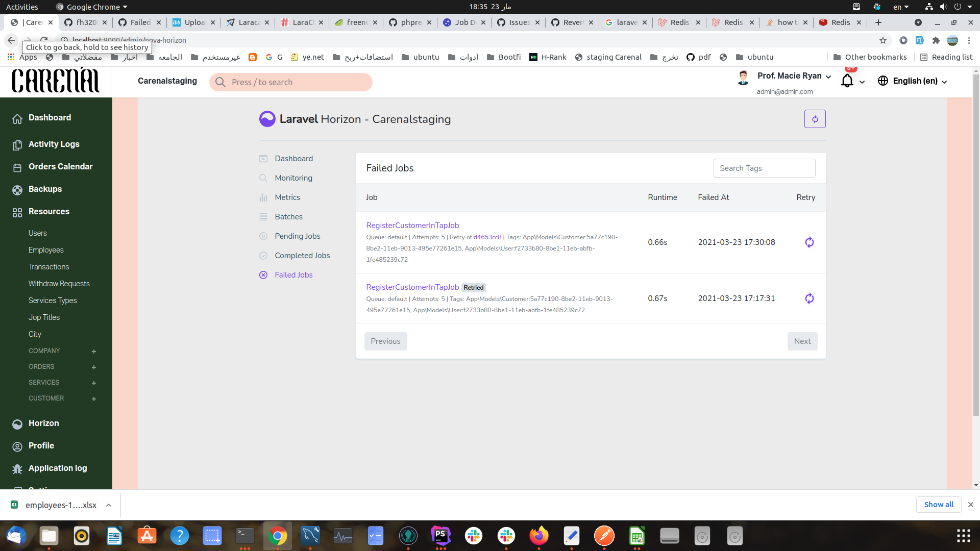Open Metrics in the Horizon navigation
The width and height of the screenshot is (980, 551).
287,197
